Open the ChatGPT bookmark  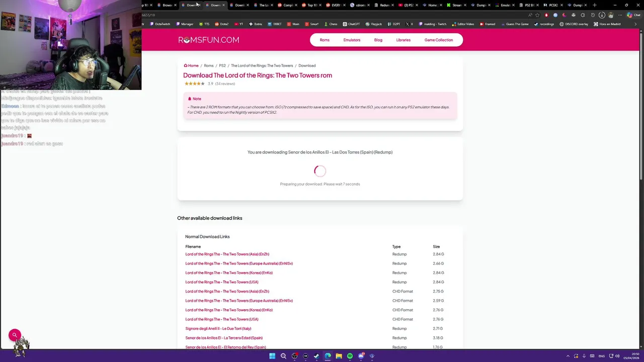(351, 24)
